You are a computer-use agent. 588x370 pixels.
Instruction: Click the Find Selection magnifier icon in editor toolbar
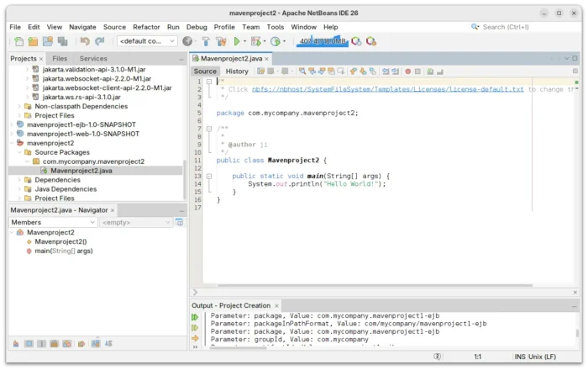tap(302, 71)
